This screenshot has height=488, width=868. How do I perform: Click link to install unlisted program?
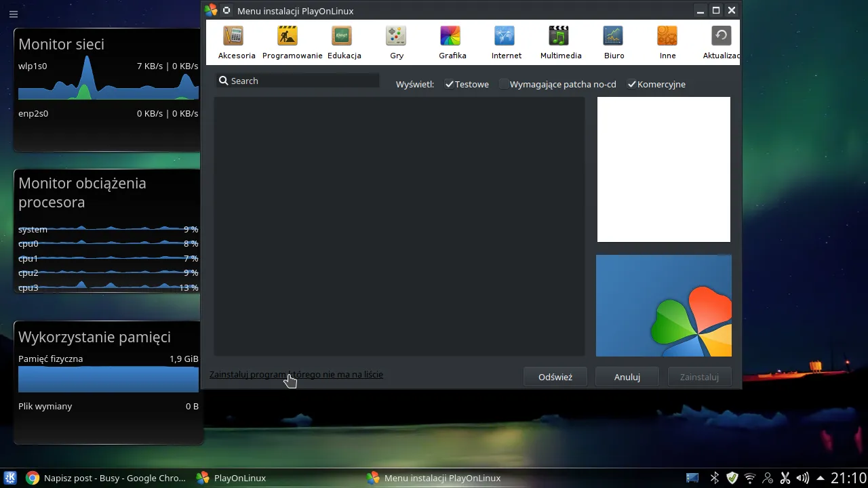(296, 374)
